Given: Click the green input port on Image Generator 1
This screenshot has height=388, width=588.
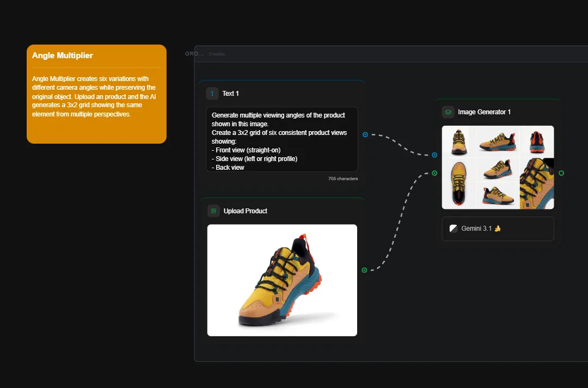Looking at the screenshot, I should coord(434,173).
